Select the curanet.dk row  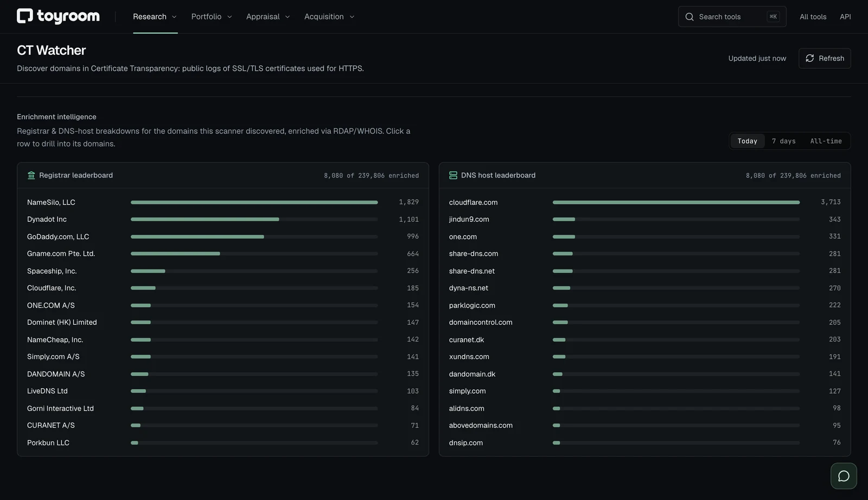tap(645, 339)
